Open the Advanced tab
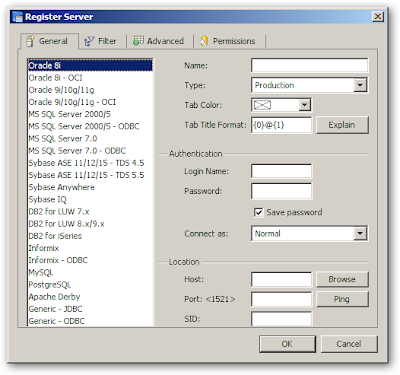Image resolution: width=400 pixels, height=375 pixels. click(160, 41)
